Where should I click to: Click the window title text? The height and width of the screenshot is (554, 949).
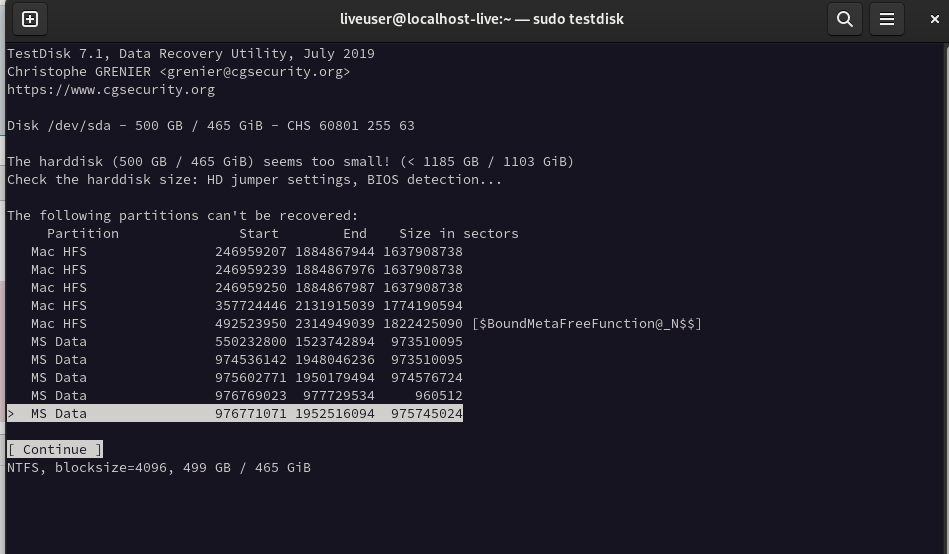tap(482, 19)
